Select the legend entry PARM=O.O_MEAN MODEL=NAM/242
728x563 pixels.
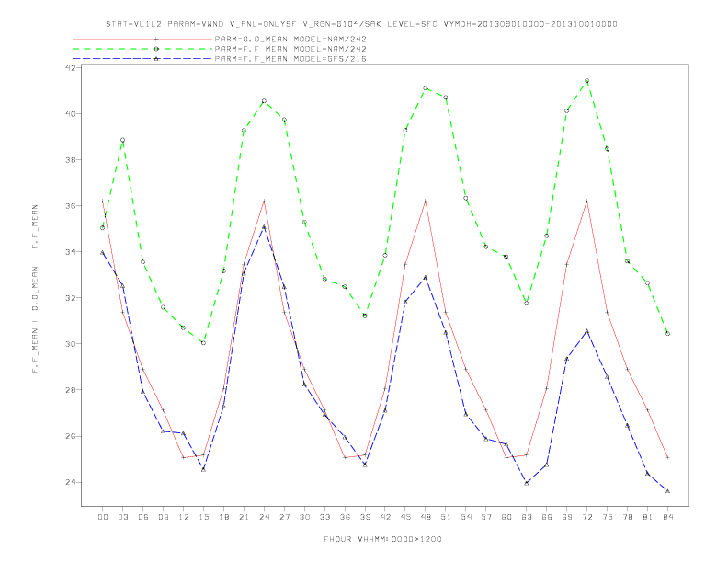290,39
